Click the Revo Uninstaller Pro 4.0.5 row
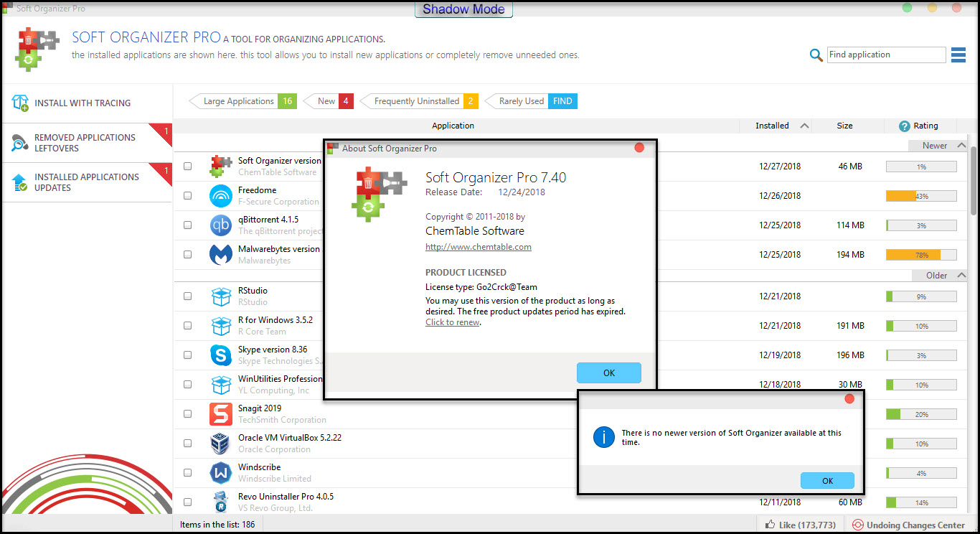 (573, 502)
